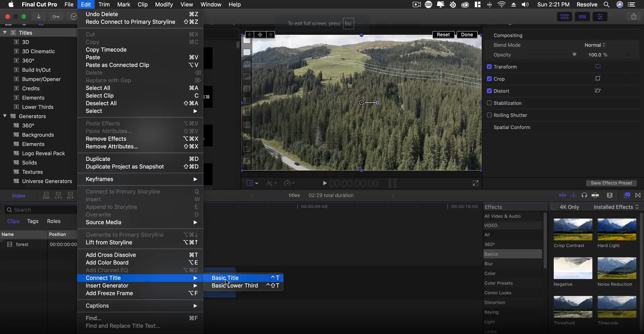Toggle skimming icon in timeline toolbar
Image resolution: width=644 pixels, height=334 pixels.
[x=562, y=195]
